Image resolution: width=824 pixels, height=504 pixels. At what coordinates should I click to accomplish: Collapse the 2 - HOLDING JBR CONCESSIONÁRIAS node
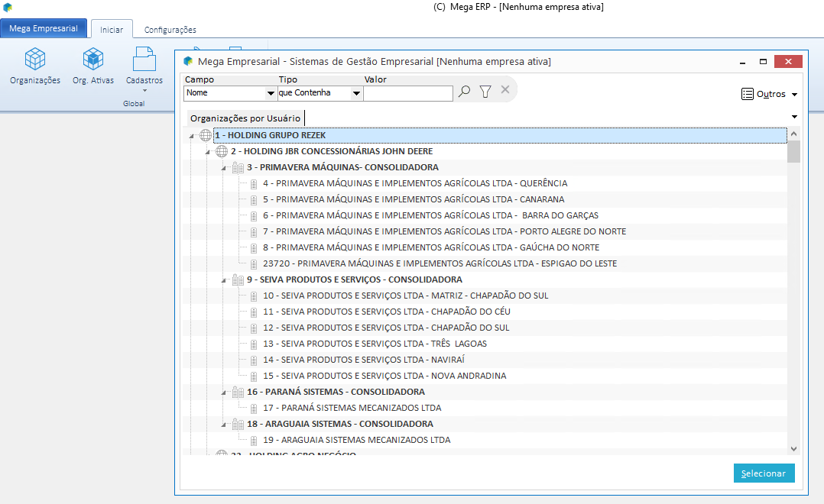coord(208,152)
